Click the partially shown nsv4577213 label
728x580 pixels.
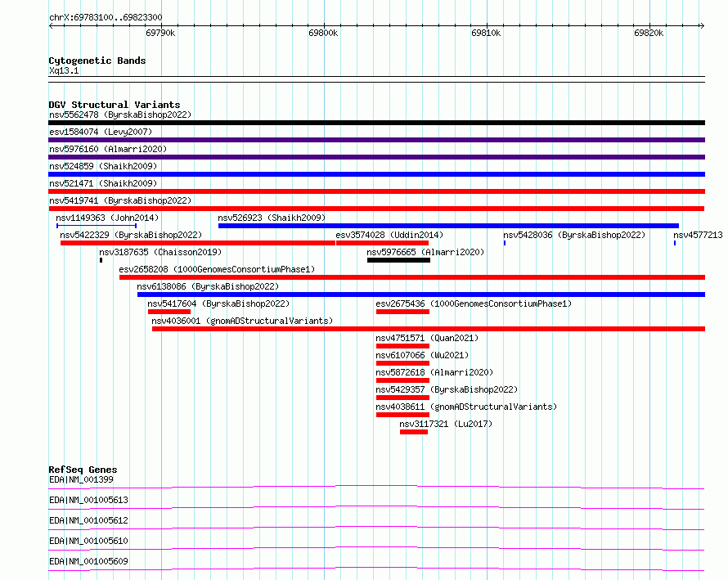click(699, 235)
